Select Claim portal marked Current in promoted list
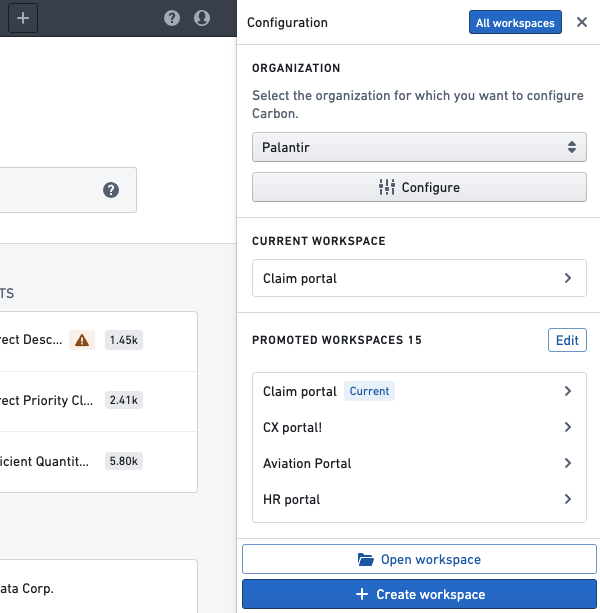Screen dimensions: 600x613 coord(419,391)
